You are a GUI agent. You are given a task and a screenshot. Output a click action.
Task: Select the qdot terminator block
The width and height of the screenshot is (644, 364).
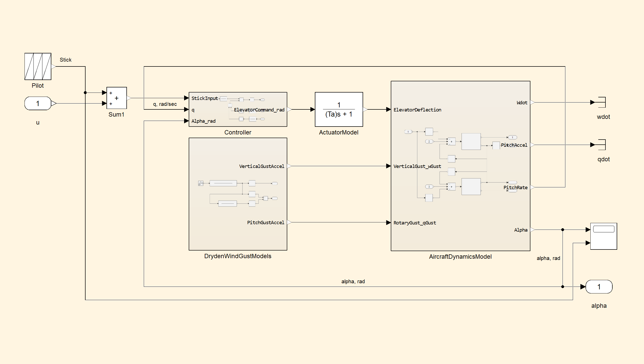(x=602, y=145)
